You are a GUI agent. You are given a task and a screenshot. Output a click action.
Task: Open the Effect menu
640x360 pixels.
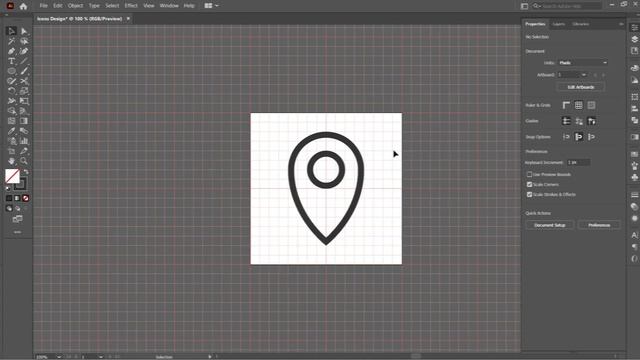pyautogui.click(x=131, y=6)
